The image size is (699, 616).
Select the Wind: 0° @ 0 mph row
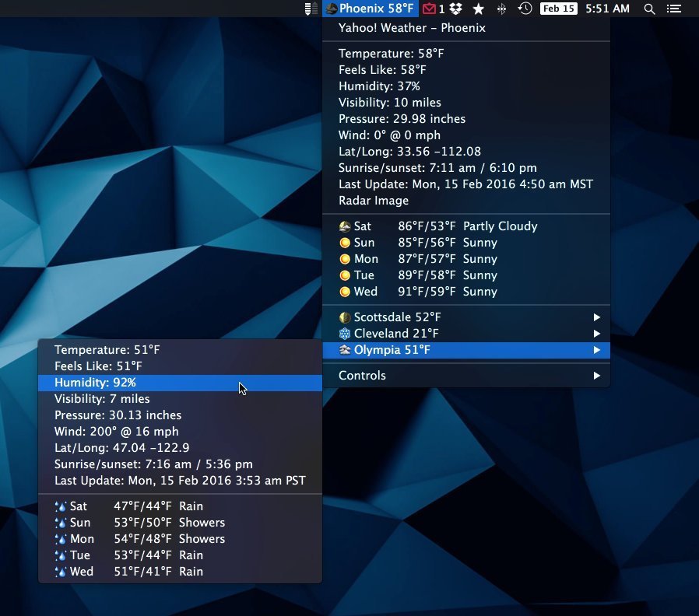click(465, 135)
